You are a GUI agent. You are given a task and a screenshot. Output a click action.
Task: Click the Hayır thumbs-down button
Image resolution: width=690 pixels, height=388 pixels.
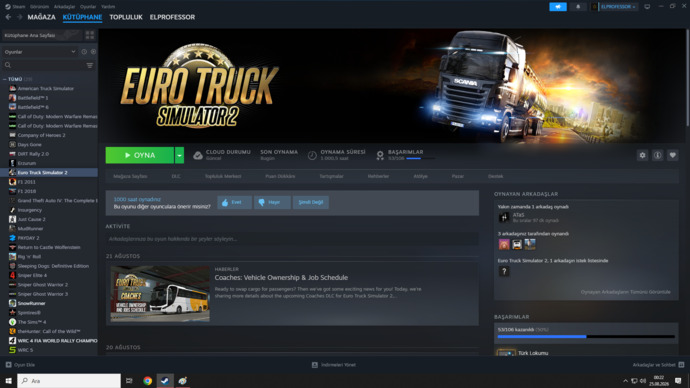coord(272,202)
